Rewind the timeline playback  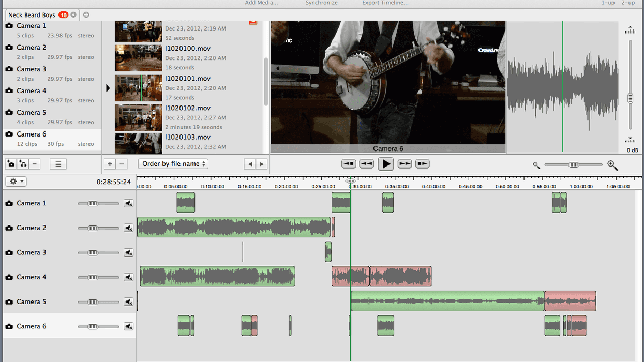pos(367,164)
